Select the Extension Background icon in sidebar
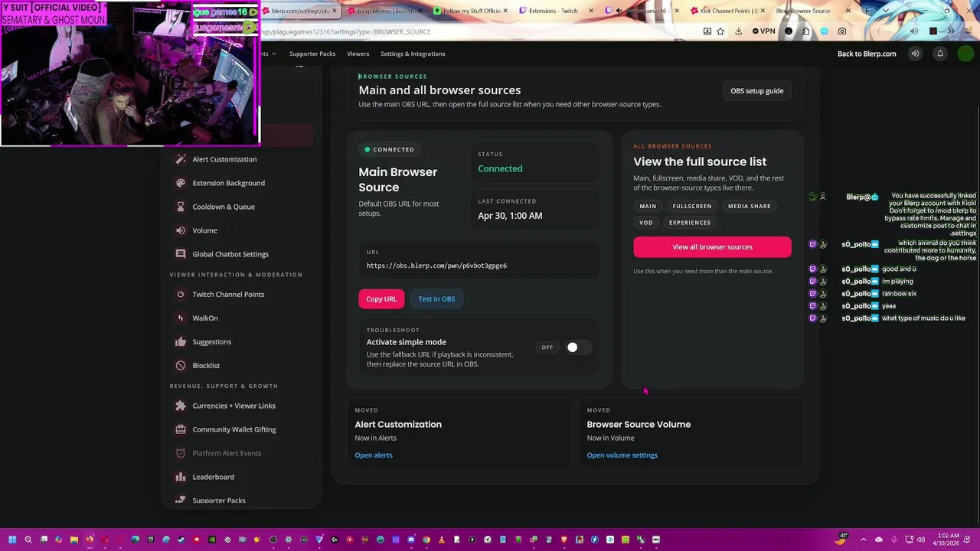This screenshot has height=551, width=980. tap(181, 183)
